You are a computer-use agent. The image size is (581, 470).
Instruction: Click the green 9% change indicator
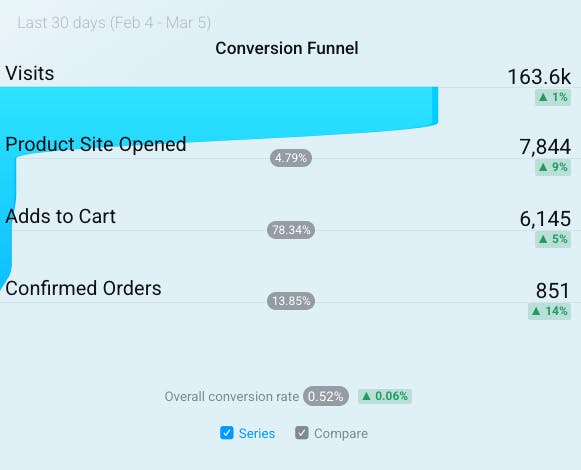(553, 167)
